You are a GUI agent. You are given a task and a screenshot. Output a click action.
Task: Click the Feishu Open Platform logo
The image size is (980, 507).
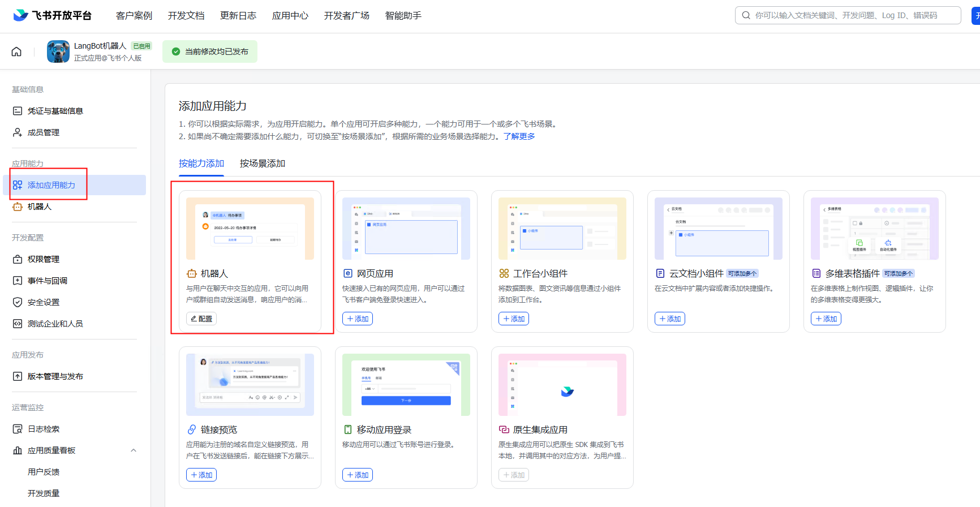[x=52, y=15]
